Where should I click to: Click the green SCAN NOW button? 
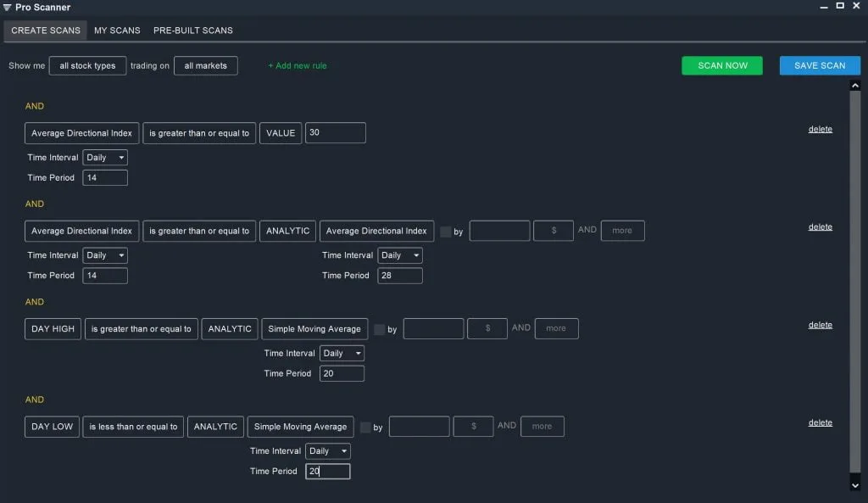(722, 65)
